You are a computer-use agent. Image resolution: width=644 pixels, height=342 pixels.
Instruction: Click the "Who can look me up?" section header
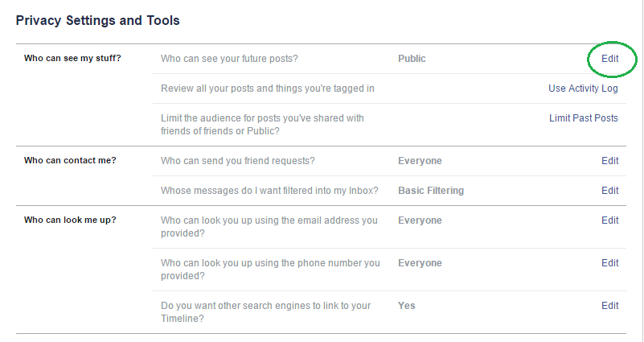coord(70,220)
